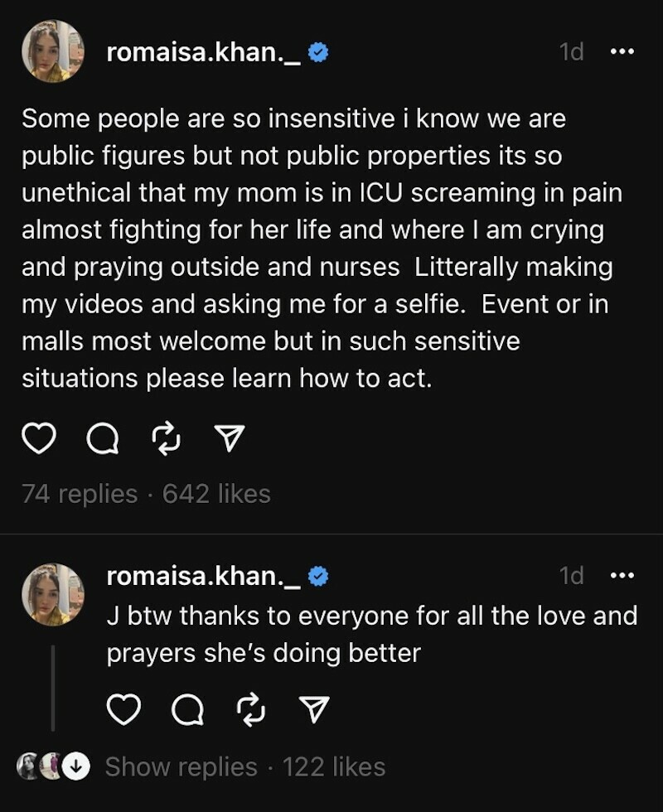Image resolution: width=663 pixels, height=812 pixels.
Task: Like the 'doing better' reply post
Action: tap(124, 709)
